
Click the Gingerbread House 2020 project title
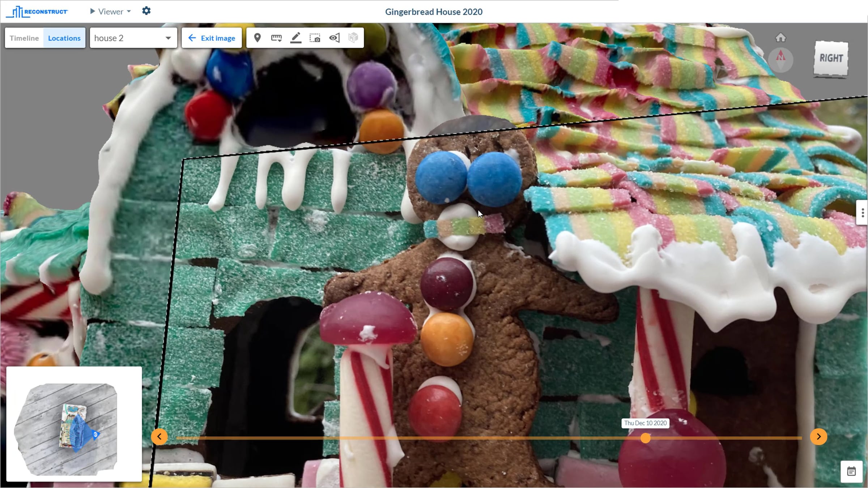tap(434, 12)
